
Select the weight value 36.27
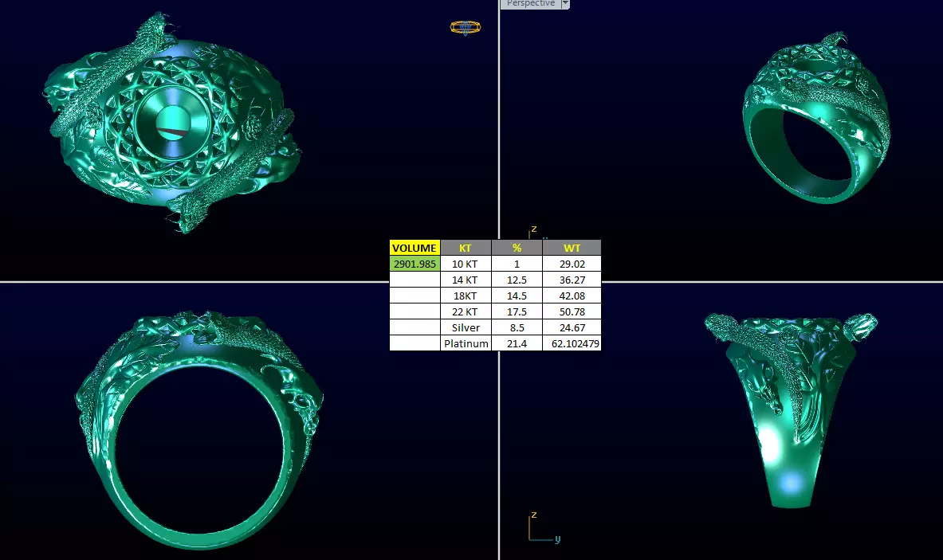coord(572,280)
